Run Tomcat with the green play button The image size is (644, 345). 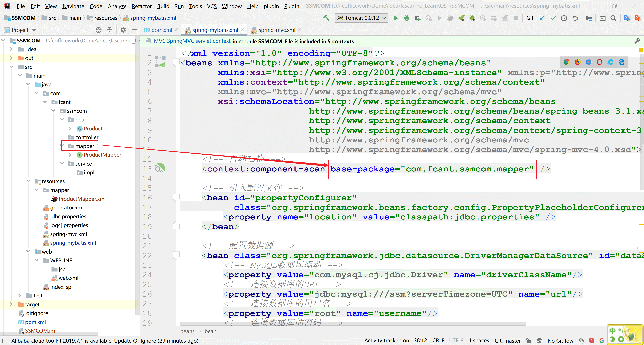point(396,18)
